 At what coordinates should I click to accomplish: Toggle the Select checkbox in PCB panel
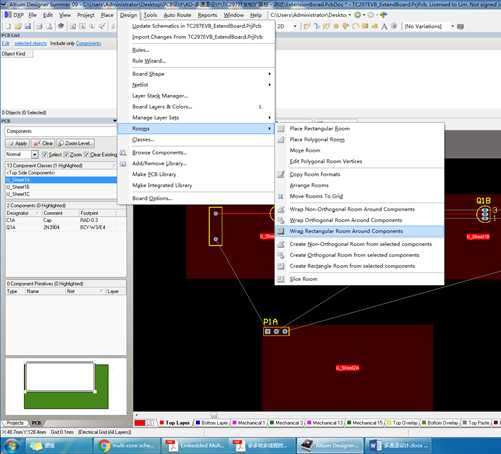[x=45, y=155]
